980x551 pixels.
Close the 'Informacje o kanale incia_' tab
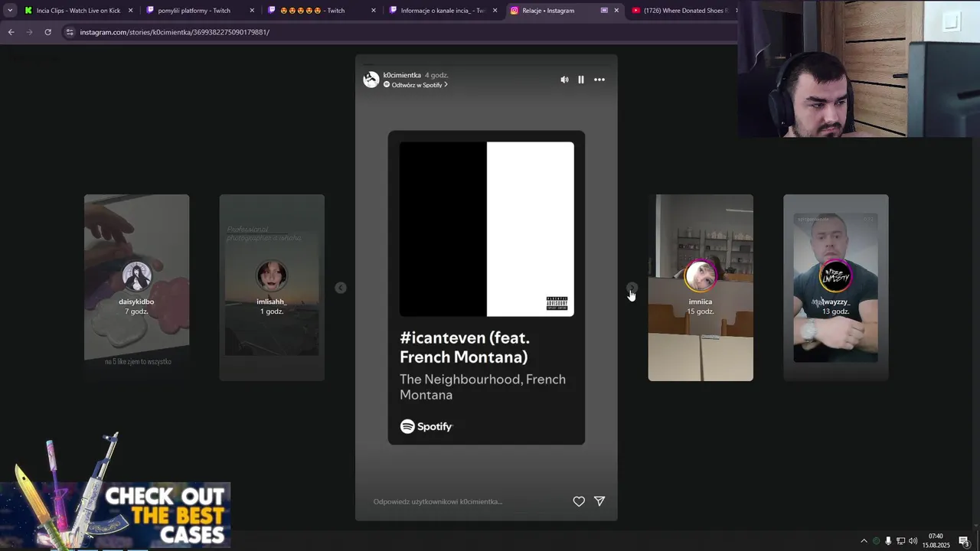(x=495, y=11)
